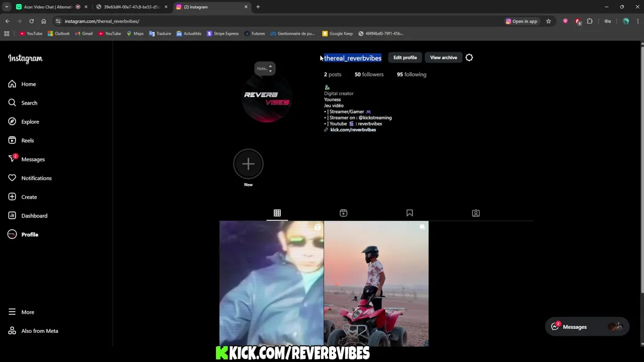This screenshot has height=362, width=644.
Task: Open the post with green glasses
Action: [271, 284]
